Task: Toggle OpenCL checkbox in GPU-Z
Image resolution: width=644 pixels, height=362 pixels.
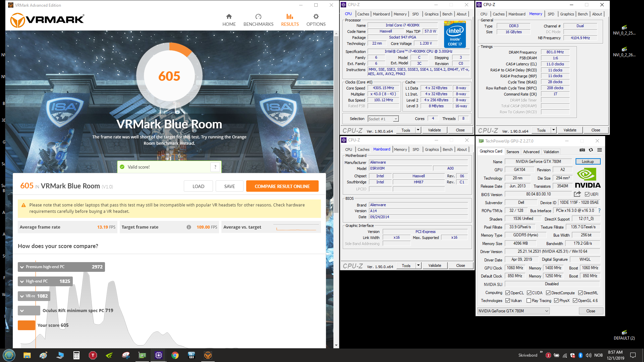Action: 507,293
